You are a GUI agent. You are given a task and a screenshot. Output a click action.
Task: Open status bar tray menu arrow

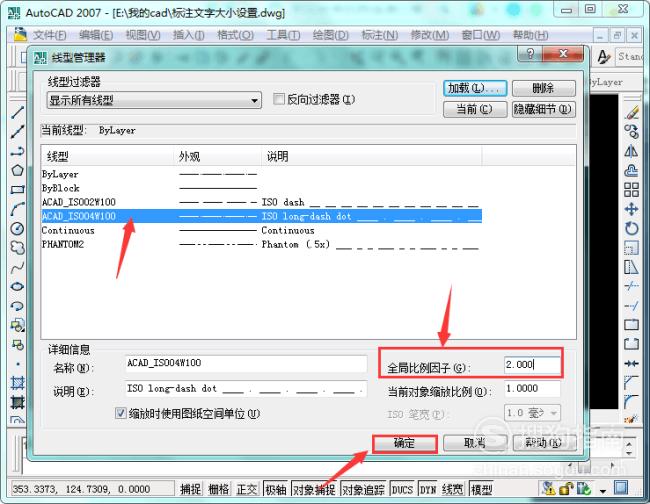click(603, 491)
